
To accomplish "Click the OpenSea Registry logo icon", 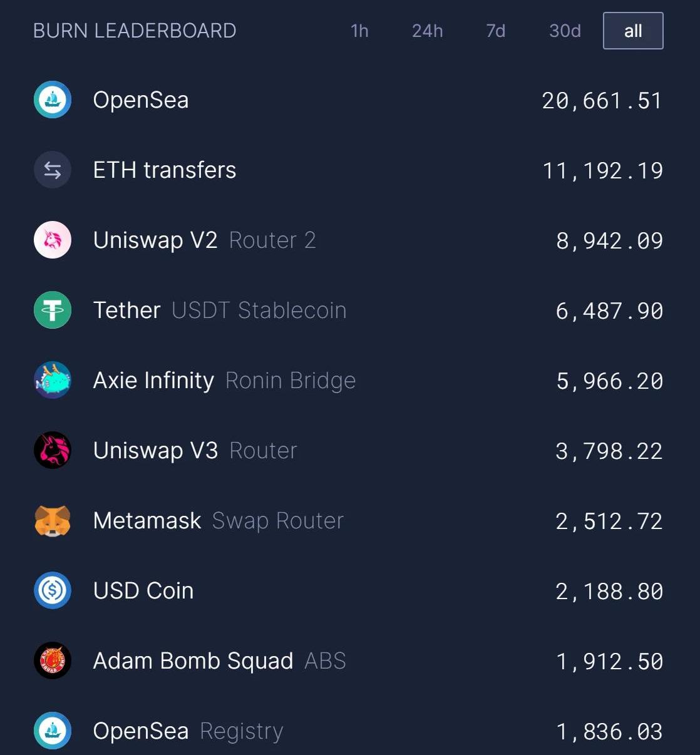I will [x=53, y=731].
